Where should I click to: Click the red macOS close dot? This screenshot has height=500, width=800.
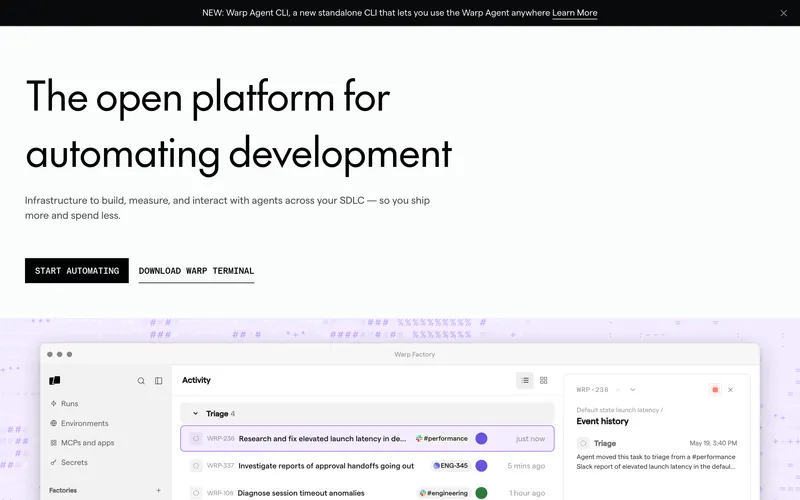coord(49,354)
